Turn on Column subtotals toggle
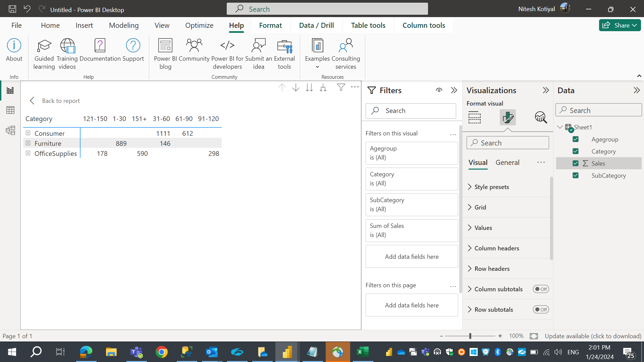This screenshot has height=362, width=644. [541, 289]
